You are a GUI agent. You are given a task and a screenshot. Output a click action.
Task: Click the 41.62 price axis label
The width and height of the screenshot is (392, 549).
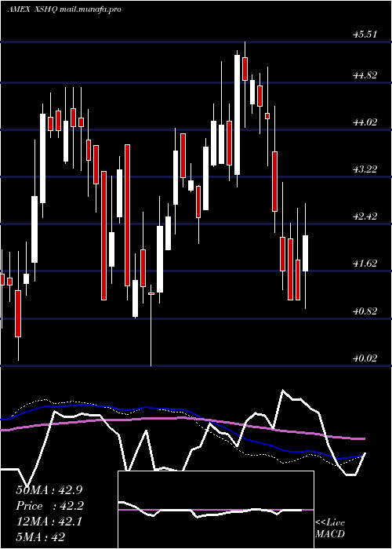[x=365, y=264]
